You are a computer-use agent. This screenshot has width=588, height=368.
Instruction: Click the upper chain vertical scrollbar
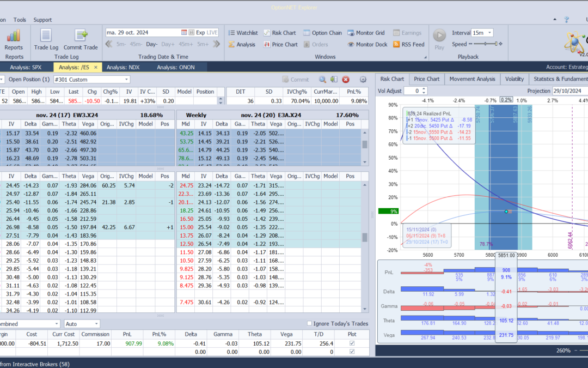pyautogui.click(x=364, y=147)
